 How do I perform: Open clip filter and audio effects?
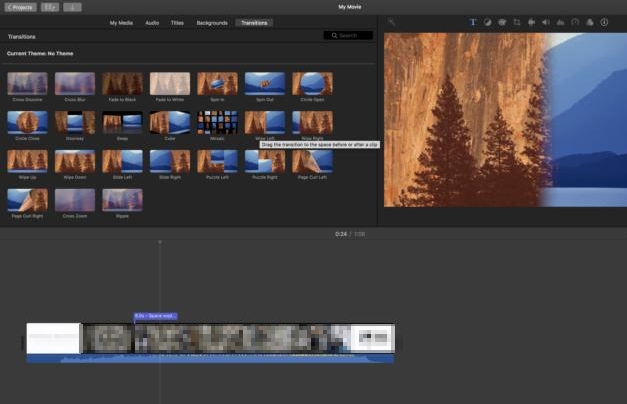pos(590,22)
